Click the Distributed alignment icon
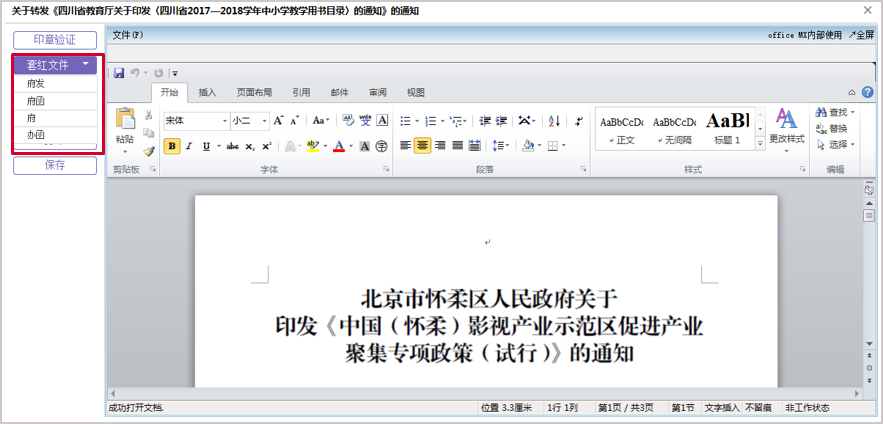The image size is (883, 424). (x=475, y=146)
